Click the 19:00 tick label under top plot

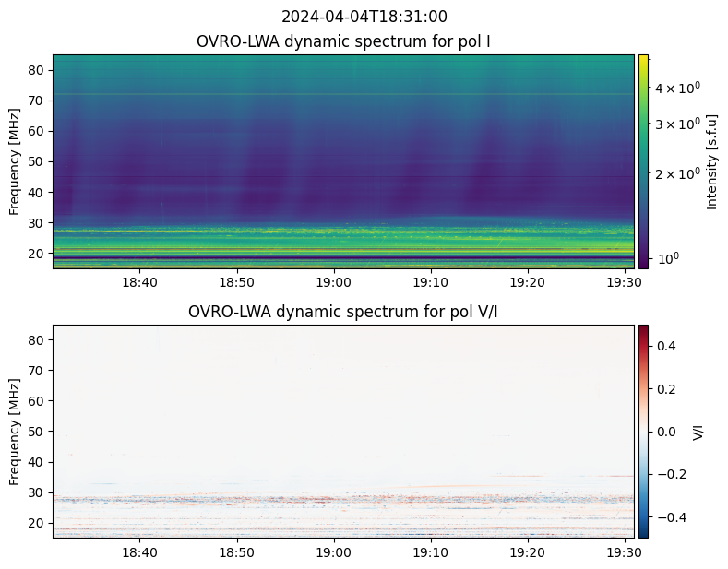pos(333,282)
